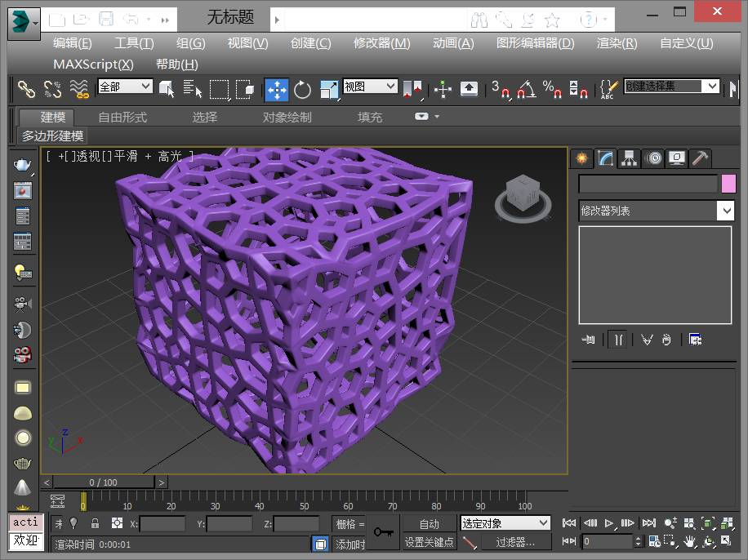Pick the Select and Link tool
Viewport: 748px width, 560px height.
point(26,89)
